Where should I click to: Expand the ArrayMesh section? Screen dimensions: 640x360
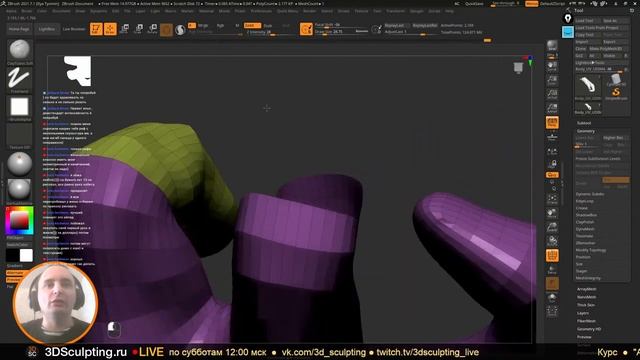(587, 289)
